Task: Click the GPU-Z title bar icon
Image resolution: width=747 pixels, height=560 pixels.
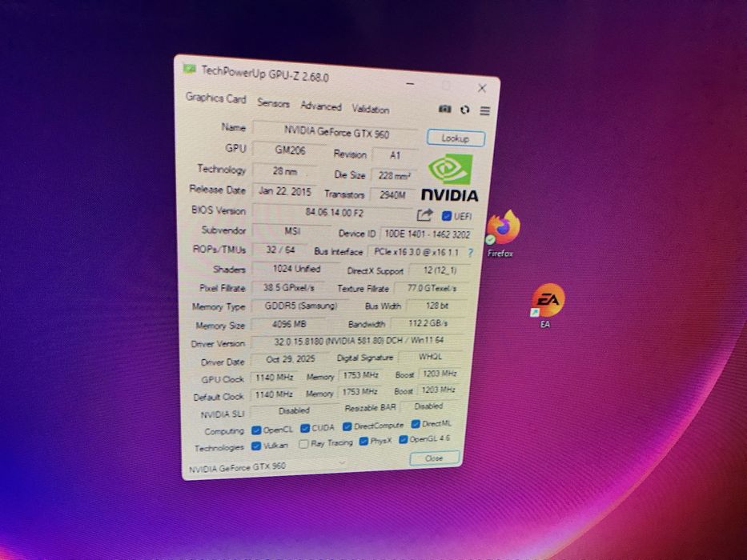Action: pyautogui.click(x=190, y=69)
